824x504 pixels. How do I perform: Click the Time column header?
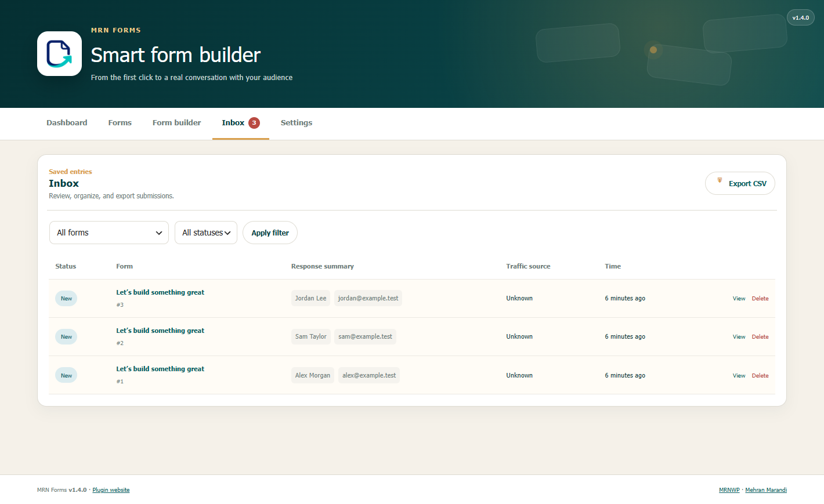point(613,266)
